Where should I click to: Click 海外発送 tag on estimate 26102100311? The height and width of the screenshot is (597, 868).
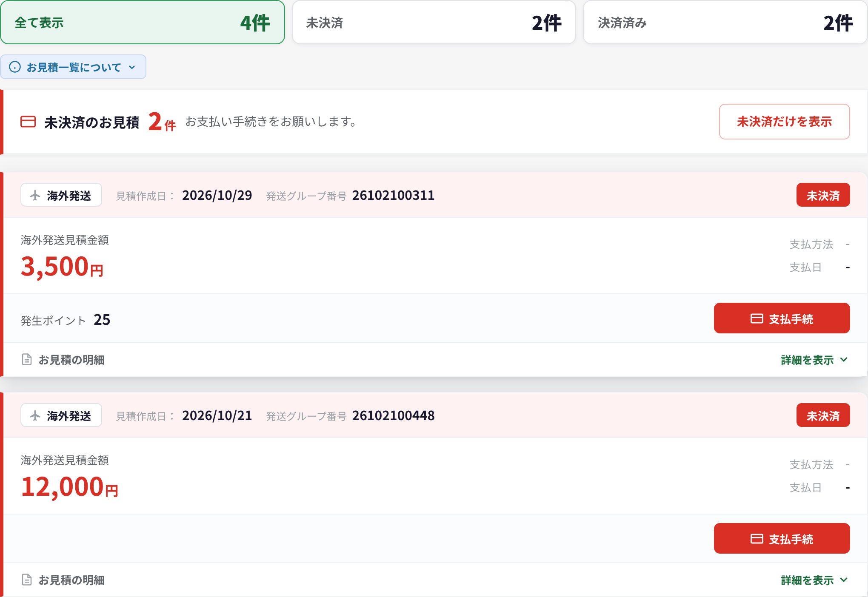(x=61, y=195)
